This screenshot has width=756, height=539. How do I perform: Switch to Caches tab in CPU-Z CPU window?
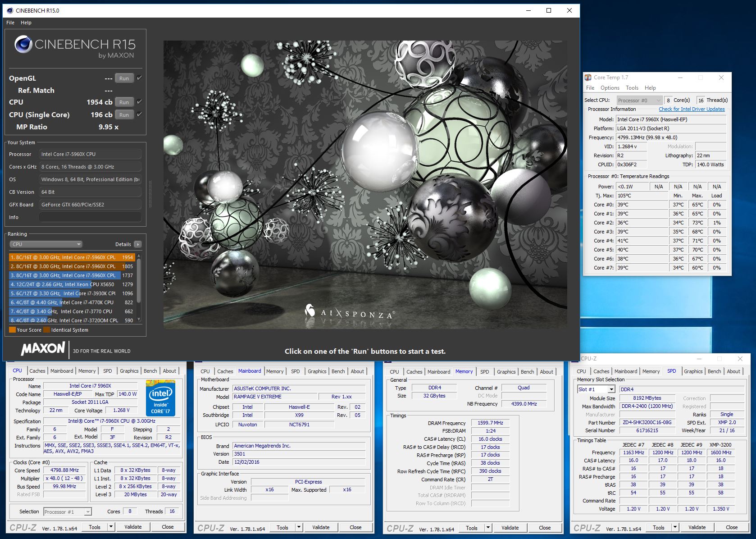pos(37,371)
